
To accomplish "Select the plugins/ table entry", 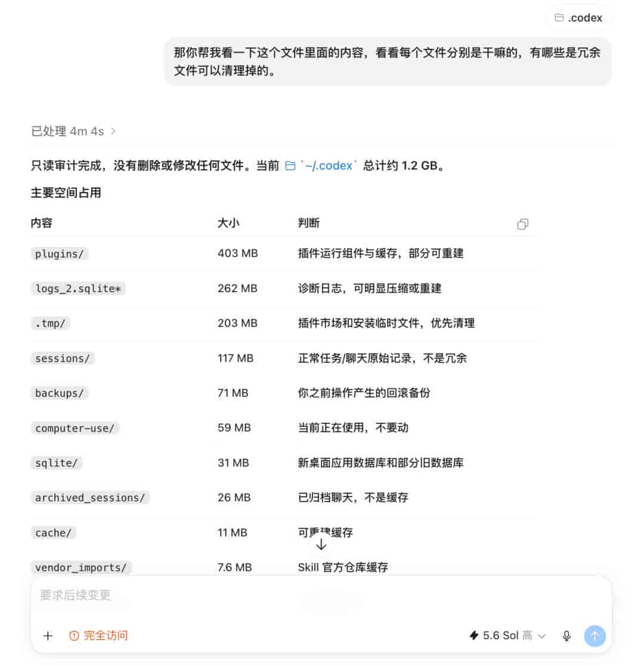I will coord(60,253).
